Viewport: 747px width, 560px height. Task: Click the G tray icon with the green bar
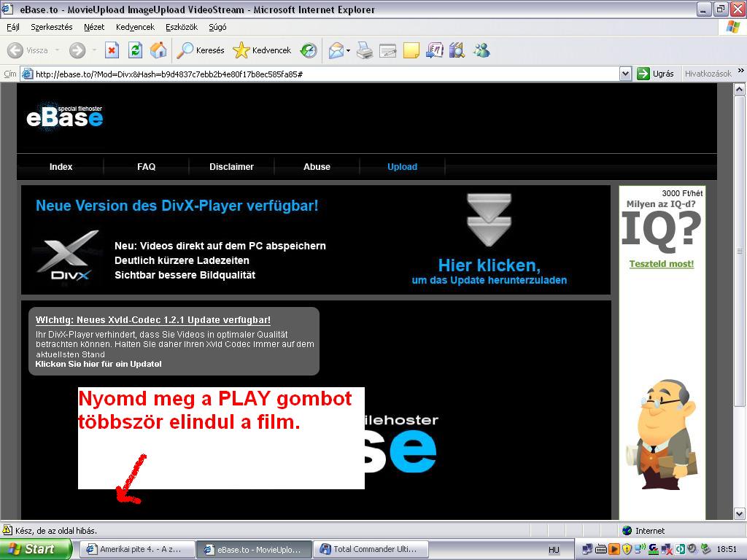click(654, 549)
